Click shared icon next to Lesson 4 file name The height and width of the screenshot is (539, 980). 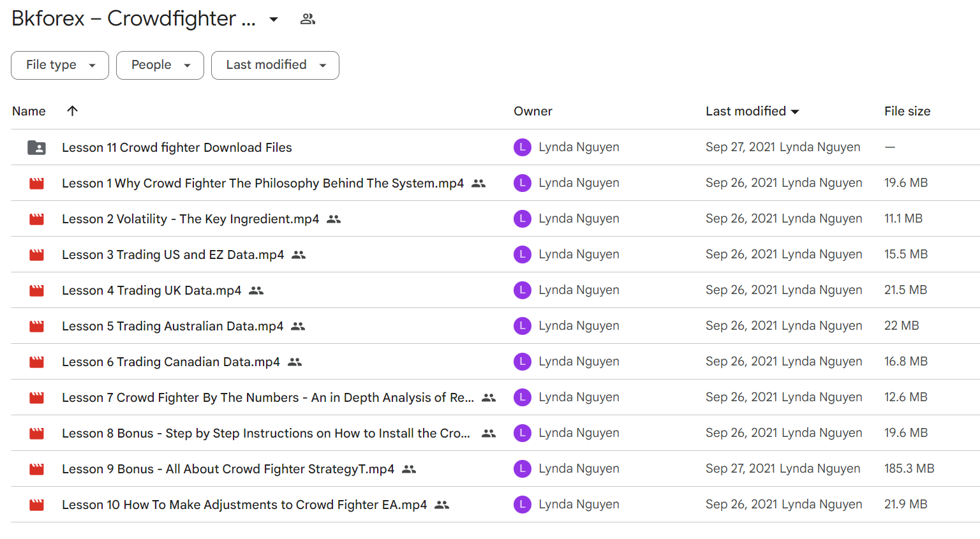click(x=256, y=290)
